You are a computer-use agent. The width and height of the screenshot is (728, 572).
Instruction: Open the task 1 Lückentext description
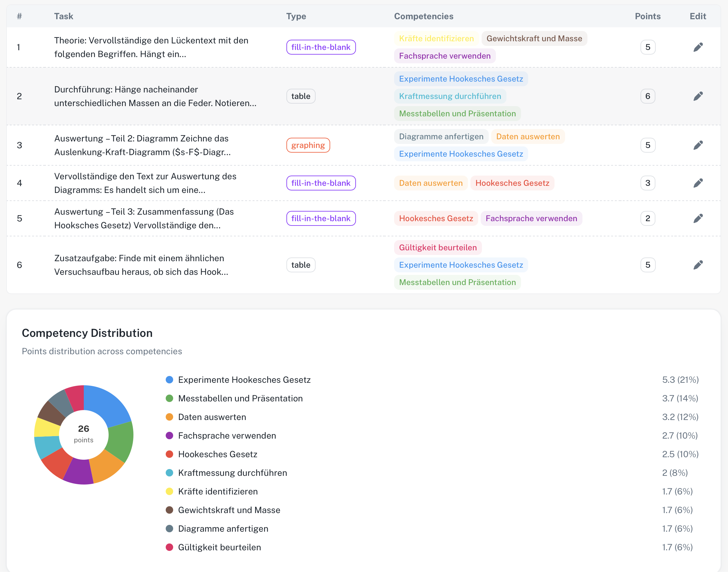[151, 47]
